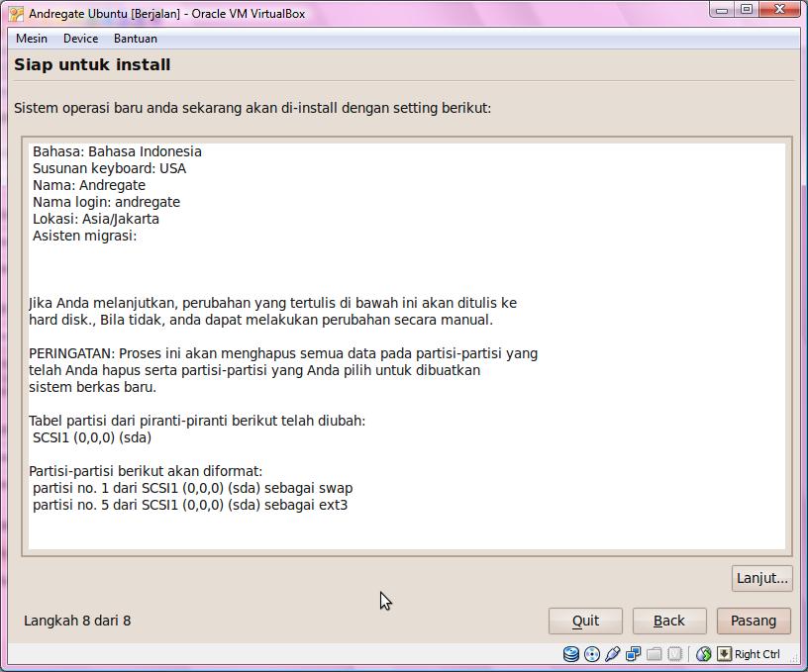This screenshot has width=808, height=672.
Task: Click partition no. 1 swap line
Action: pyautogui.click(x=193, y=488)
